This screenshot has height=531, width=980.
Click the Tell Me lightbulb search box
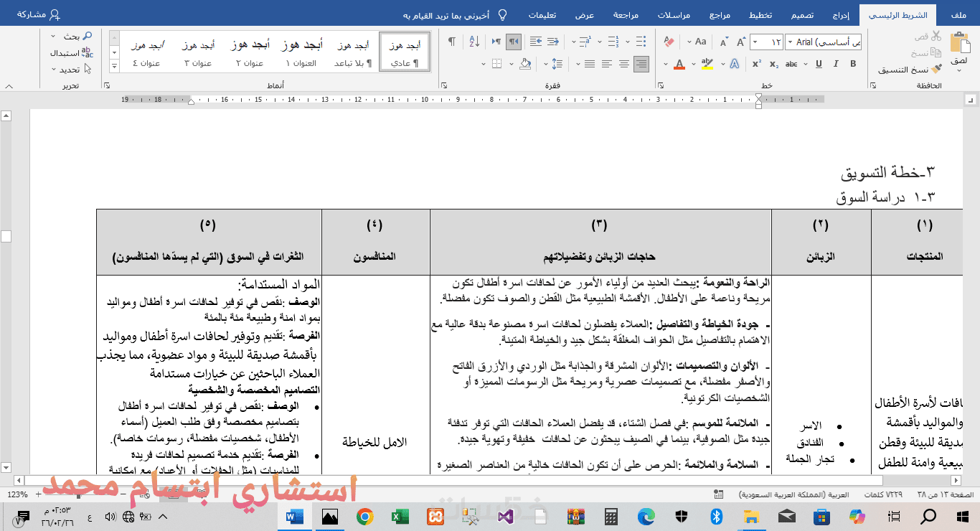point(455,15)
